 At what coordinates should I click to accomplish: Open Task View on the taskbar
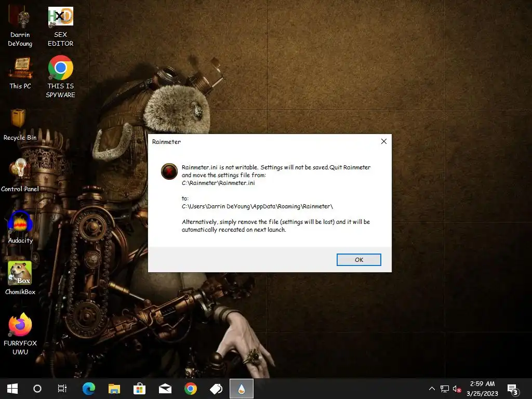click(x=62, y=389)
